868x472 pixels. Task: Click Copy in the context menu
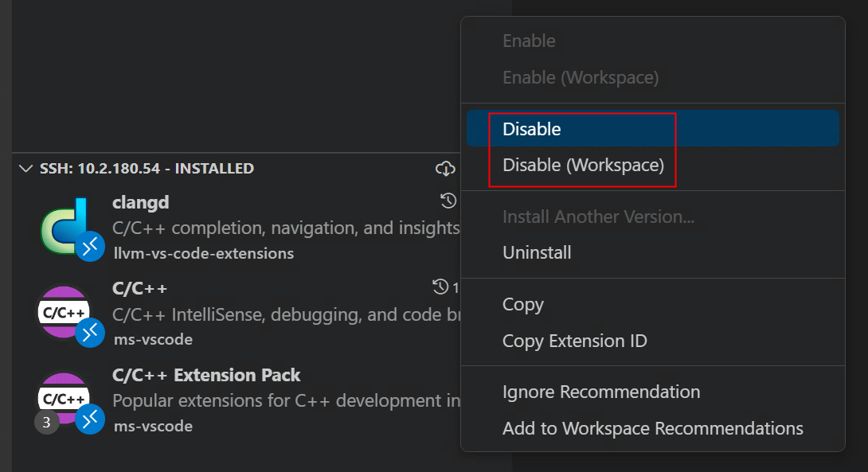tap(523, 305)
